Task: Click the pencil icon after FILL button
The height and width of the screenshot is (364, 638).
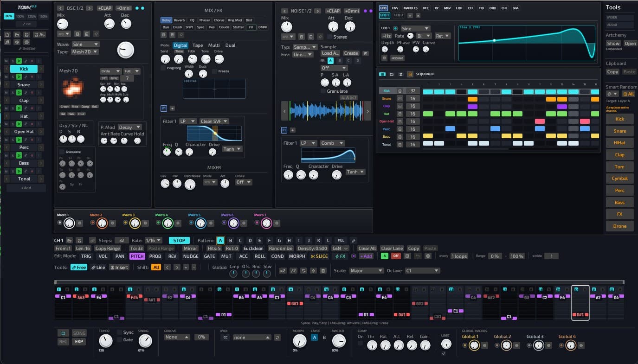Action: tap(354, 241)
